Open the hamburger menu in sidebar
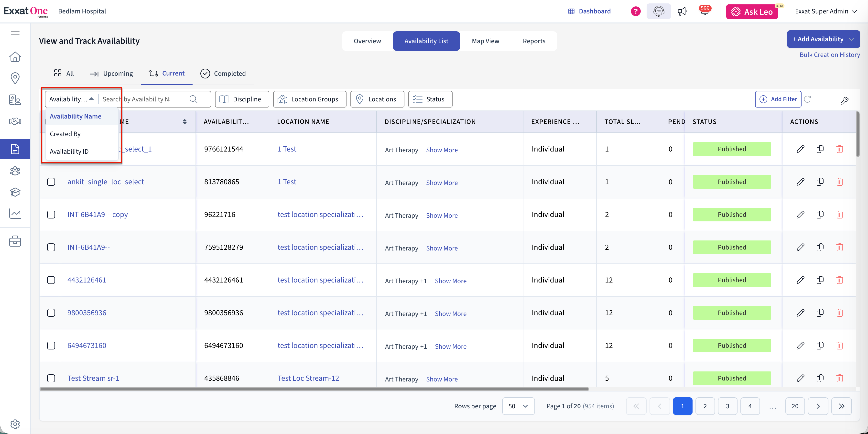 tap(15, 35)
